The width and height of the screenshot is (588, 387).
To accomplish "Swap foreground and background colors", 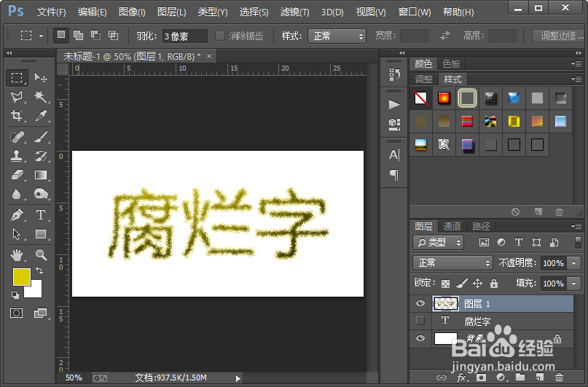I will pos(39,270).
